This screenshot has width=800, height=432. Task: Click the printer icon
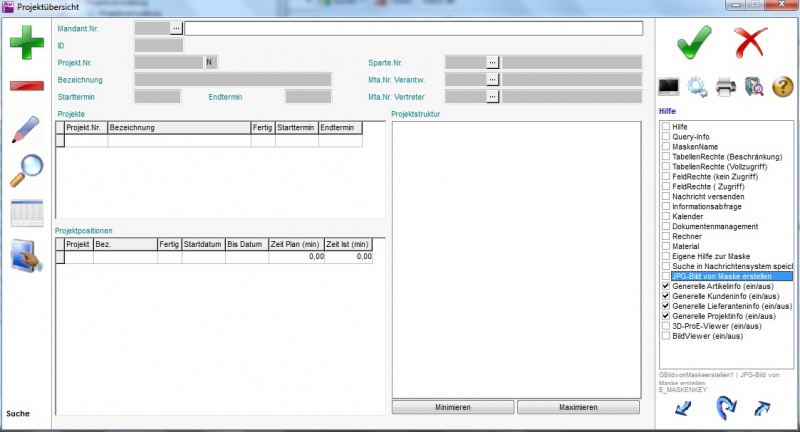(x=725, y=88)
